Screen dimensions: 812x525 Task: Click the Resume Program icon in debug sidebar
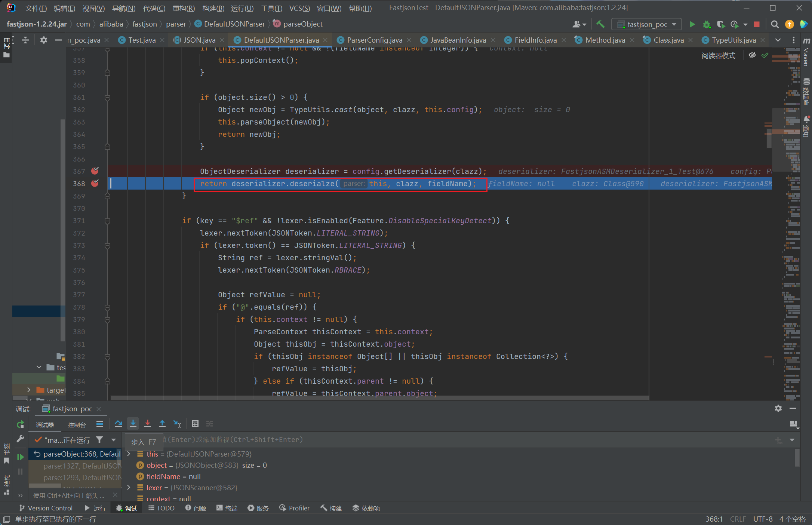point(20,457)
